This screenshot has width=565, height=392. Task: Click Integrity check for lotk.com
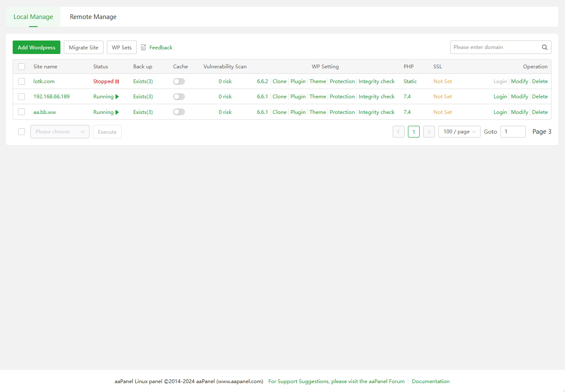[376, 81]
